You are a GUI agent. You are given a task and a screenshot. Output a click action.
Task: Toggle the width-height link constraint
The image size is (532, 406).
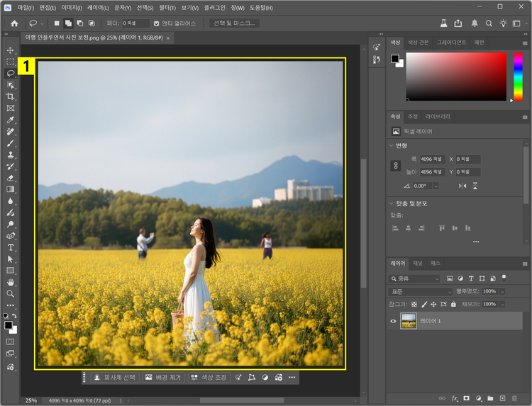[x=396, y=166]
